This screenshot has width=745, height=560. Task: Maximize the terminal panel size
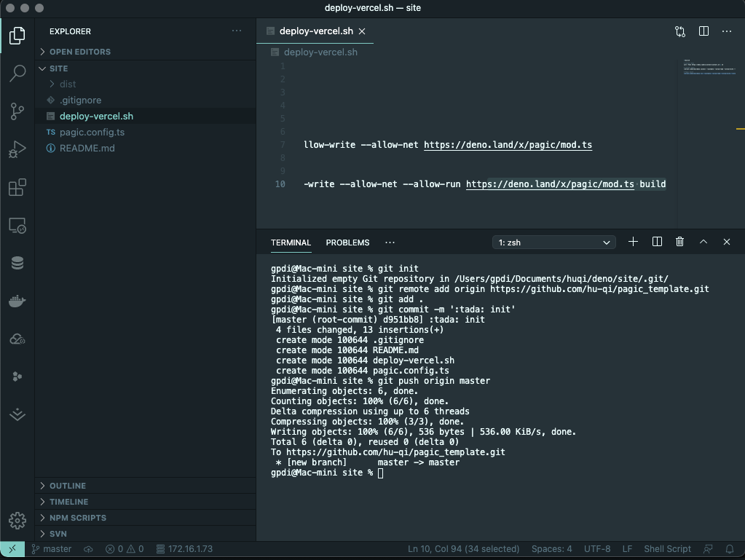pos(703,242)
